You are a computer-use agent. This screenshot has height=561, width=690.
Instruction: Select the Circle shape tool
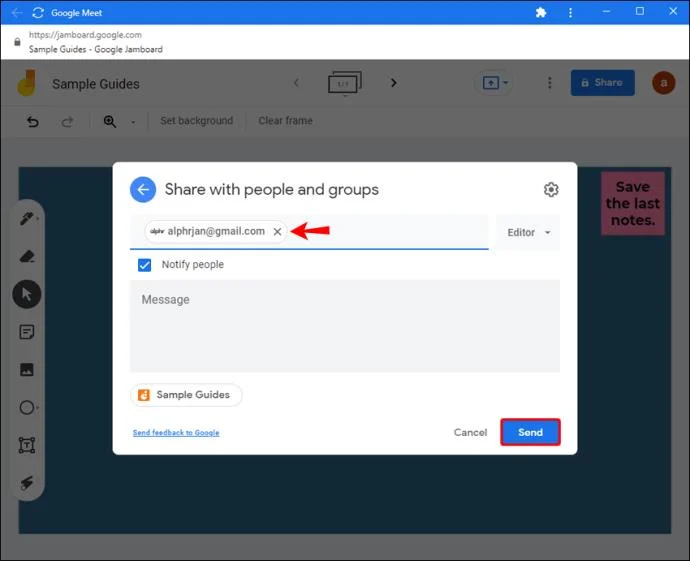(x=27, y=408)
